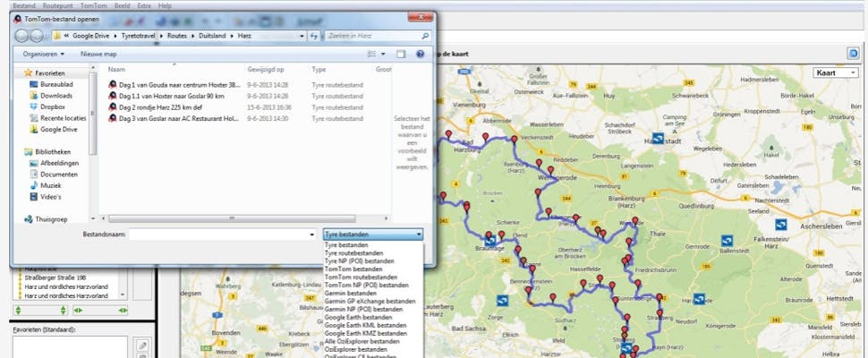Open Dropbox in the sidebar
This screenshot has height=358, width=868.
coord(47,107)
